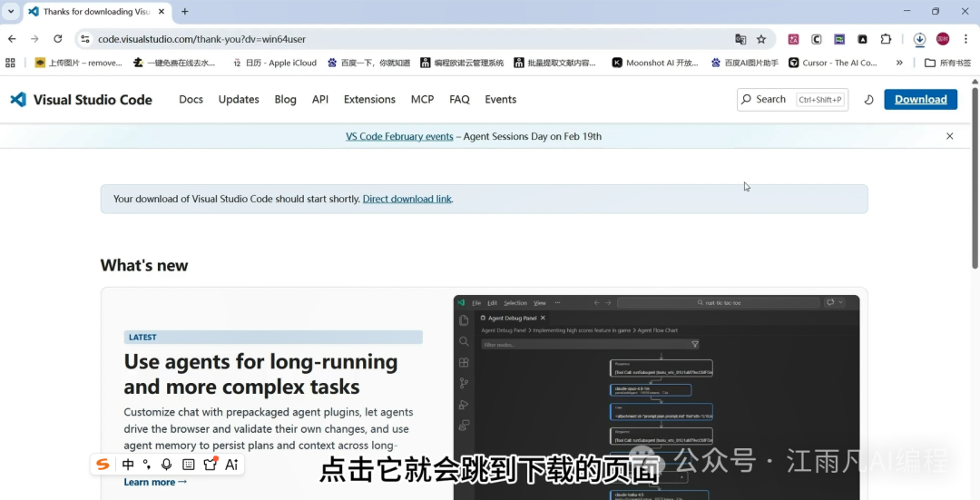Show Chrome downloads popup
This screenshot has width=980, height=500.
919,39
